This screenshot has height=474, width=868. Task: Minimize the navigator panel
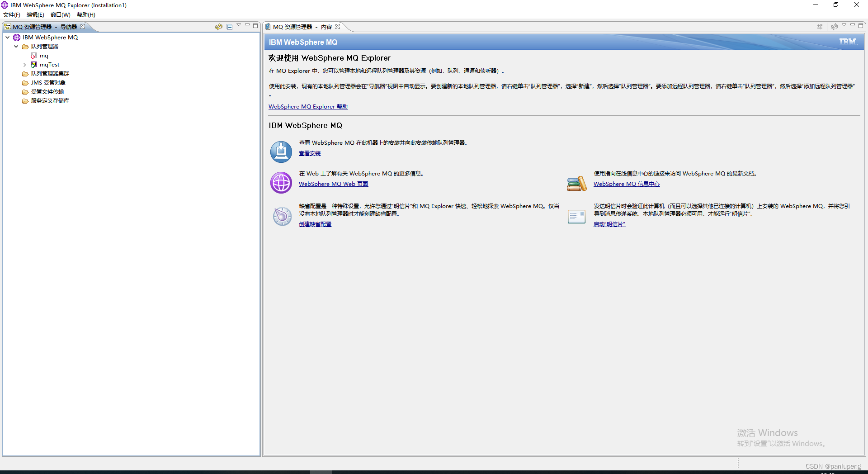click(x=247, y=25)
